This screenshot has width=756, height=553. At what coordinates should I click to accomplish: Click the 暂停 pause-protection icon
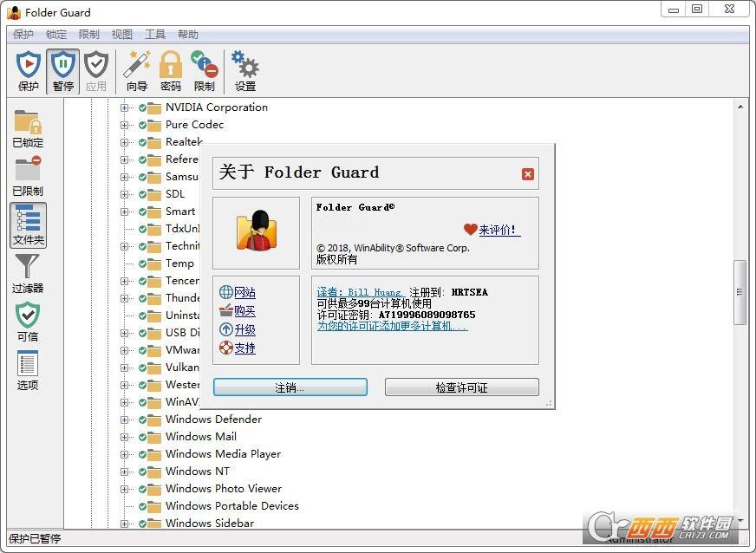point(62,69)
